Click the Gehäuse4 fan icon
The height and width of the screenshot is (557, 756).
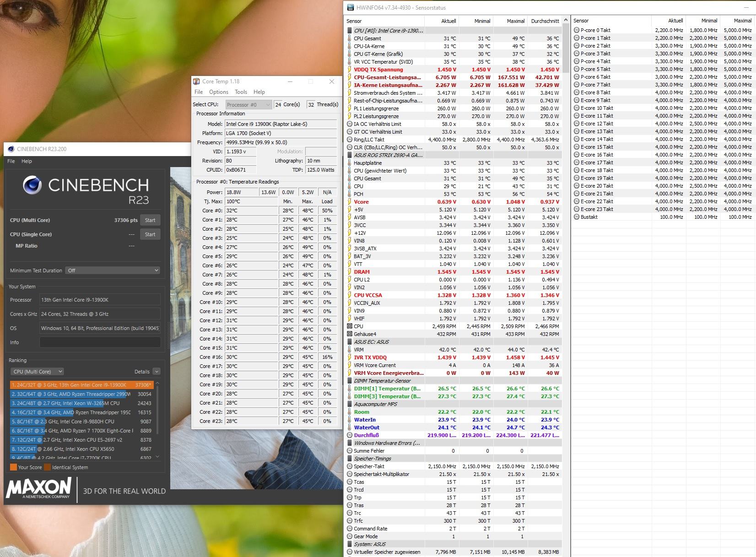tap(350, 334)
